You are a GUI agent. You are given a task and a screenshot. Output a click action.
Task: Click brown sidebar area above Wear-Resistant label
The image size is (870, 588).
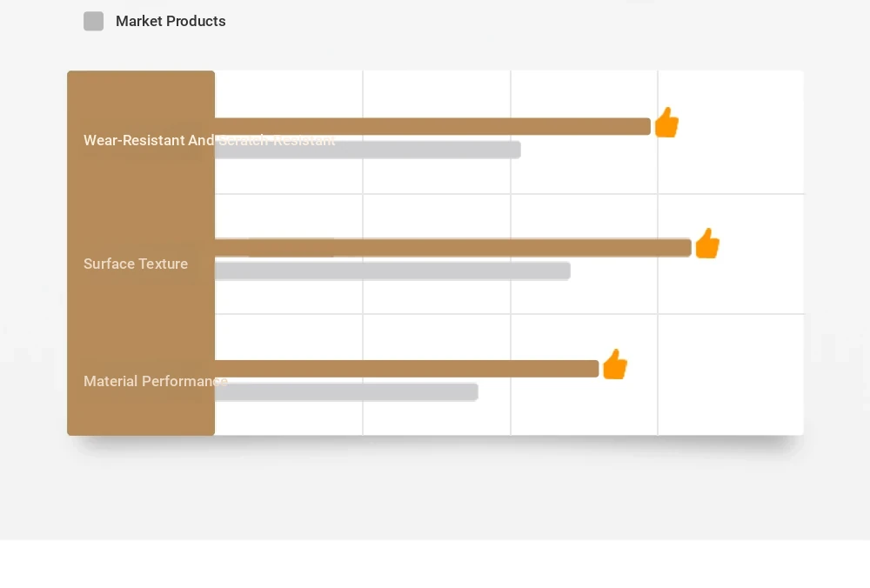pos(141,100)
